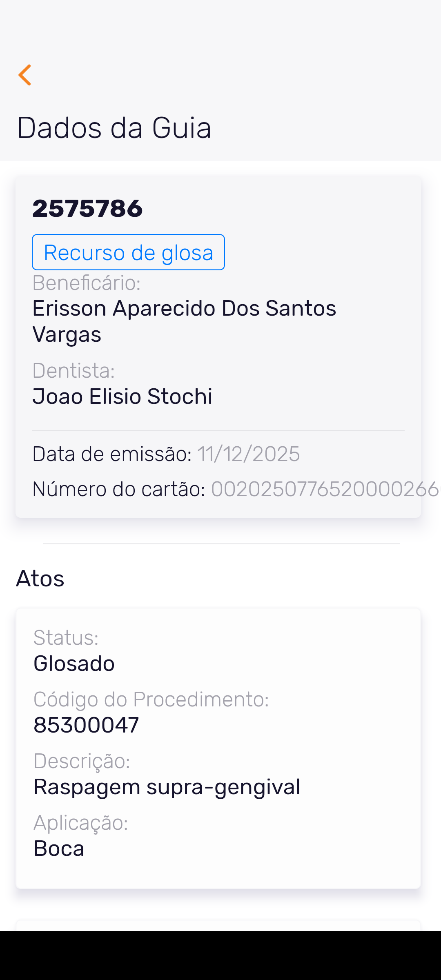Tap the Glosado status value
Image resolution: width=441 pixels, height=980 pixels.
[74, 663]
